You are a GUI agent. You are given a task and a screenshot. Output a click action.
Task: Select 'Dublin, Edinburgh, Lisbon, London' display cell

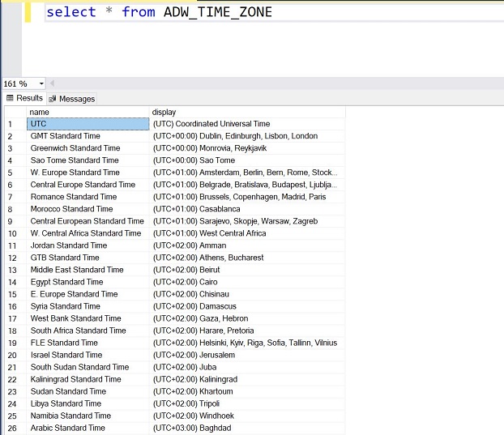(x=247, y=136)
